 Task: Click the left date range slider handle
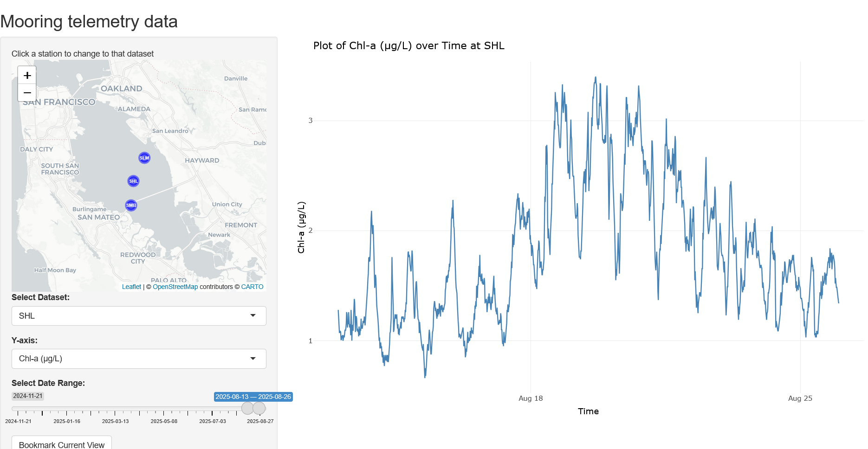pyautogui.click(x=247, y=409)
